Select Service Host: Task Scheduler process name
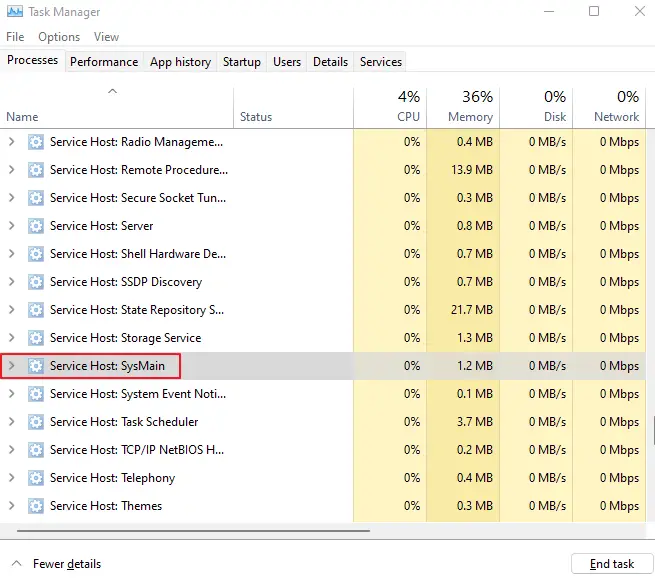Image resolution: width=655 pixels, height=579 pixels. 124,422
